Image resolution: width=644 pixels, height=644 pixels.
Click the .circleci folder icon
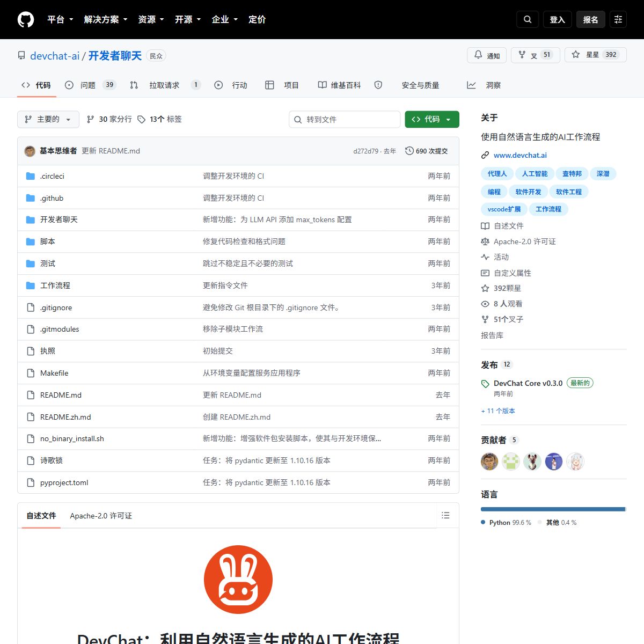click(x=31, y=176)
